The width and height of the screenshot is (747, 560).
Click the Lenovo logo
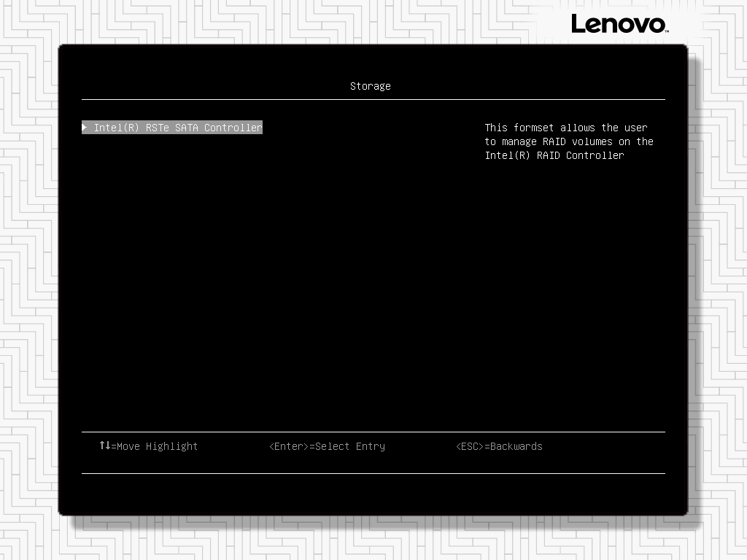click(x=619, y=24)
